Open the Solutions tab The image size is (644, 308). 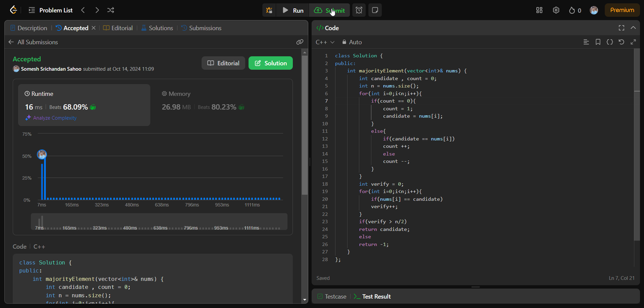click(157, 28)
